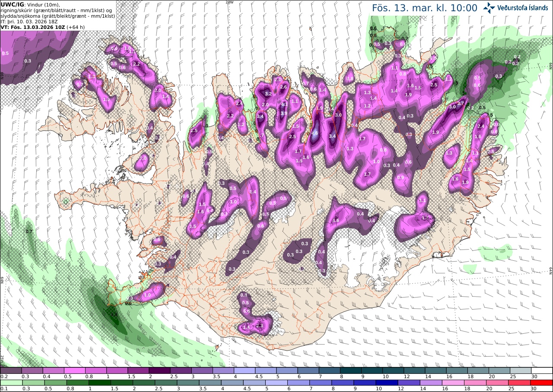Pick the blue bottom-row swatch labelled 10

[x=387, y=383]
